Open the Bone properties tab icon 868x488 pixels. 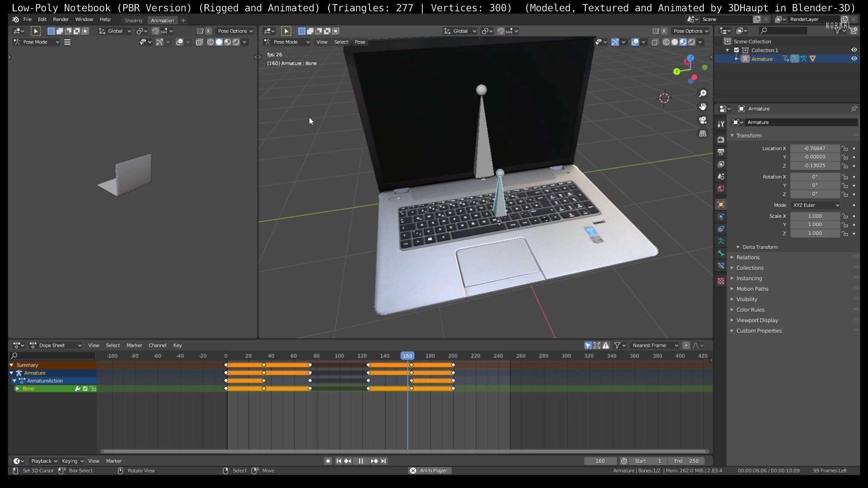pyautogui.click(x=721, y=253)
